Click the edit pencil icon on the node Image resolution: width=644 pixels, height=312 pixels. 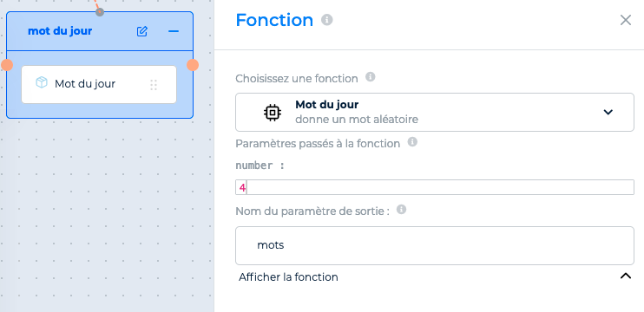point(142,31)
